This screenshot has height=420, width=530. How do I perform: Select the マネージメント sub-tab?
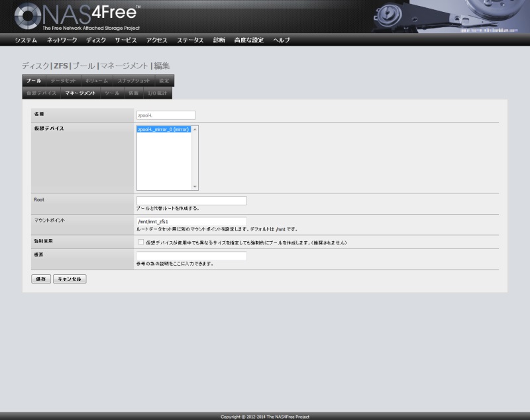[80, 93]
